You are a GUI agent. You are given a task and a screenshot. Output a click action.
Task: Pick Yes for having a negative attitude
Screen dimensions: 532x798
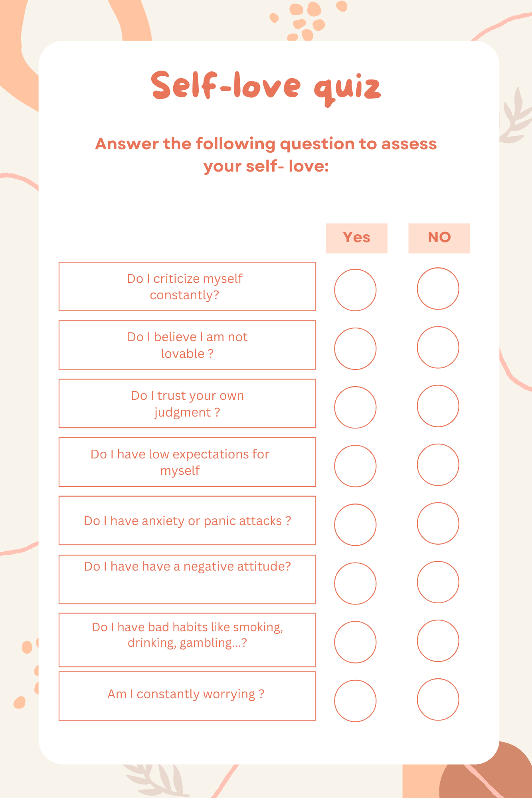[355, 583]
